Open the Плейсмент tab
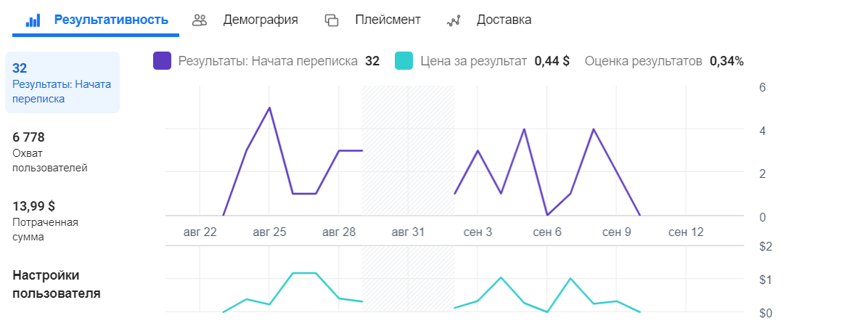The height and width of the screenshot is (329, 868). click(388, 20)
